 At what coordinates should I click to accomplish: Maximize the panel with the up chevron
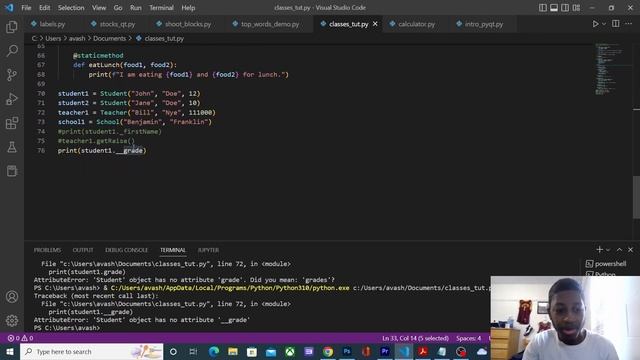619,249
